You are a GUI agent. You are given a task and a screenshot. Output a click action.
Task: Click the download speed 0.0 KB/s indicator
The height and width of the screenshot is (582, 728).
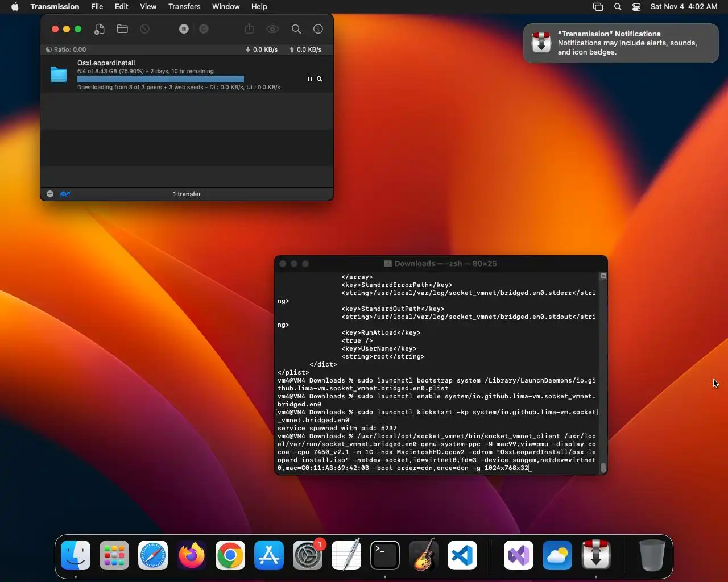262,49
